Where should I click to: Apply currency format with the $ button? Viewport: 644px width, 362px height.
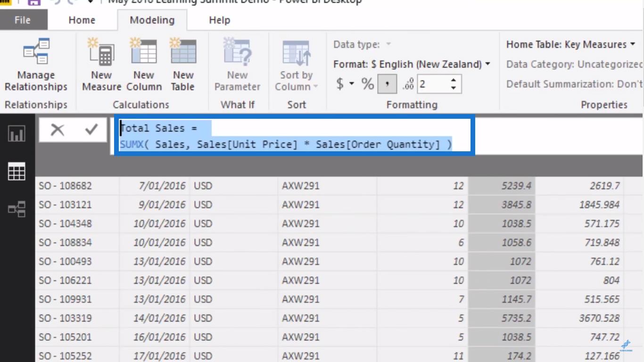click(339, 84)
